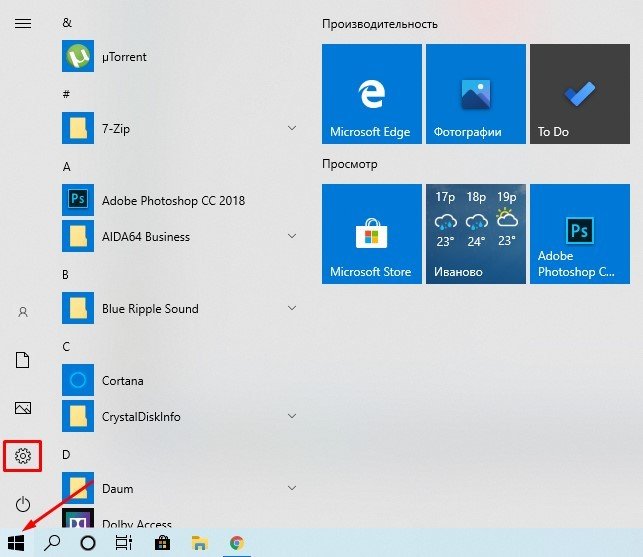The image size is (643, 557).
Task: Expand the AIDA64 Business chevron
Action: [292, 236]
